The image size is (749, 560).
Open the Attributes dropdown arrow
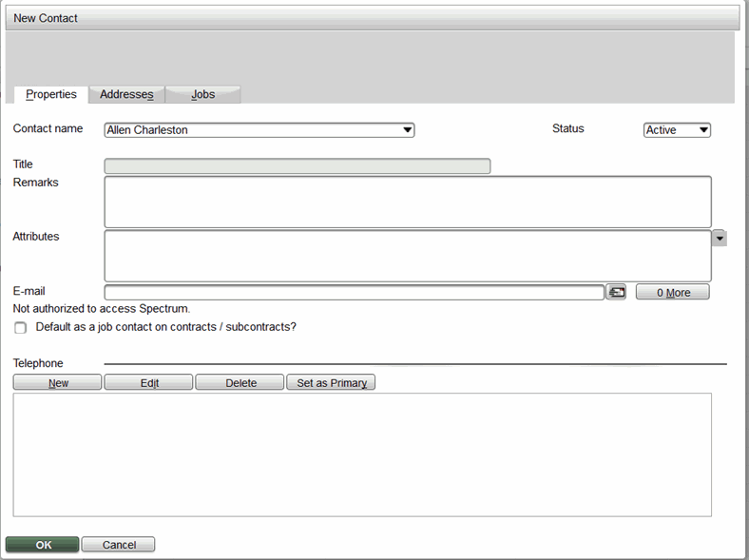point(720,238)
